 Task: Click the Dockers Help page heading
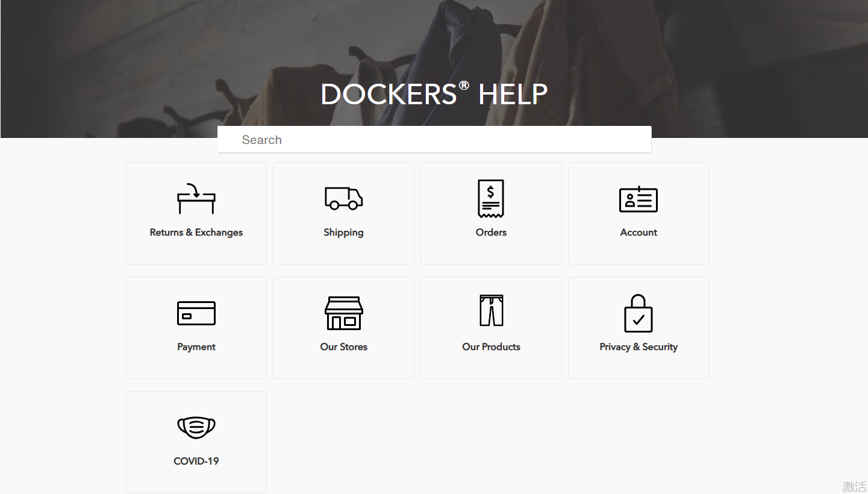(434, 95)
